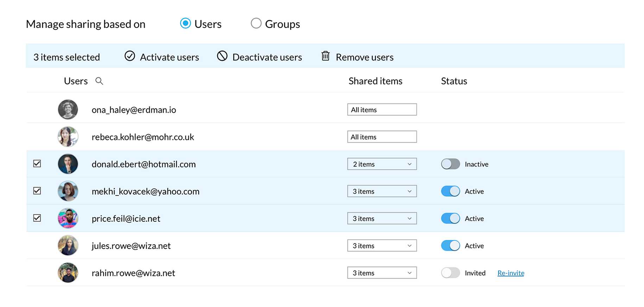Enable the Inactive toggle for donald.ebert
The image size is (644, 307).
450,164
